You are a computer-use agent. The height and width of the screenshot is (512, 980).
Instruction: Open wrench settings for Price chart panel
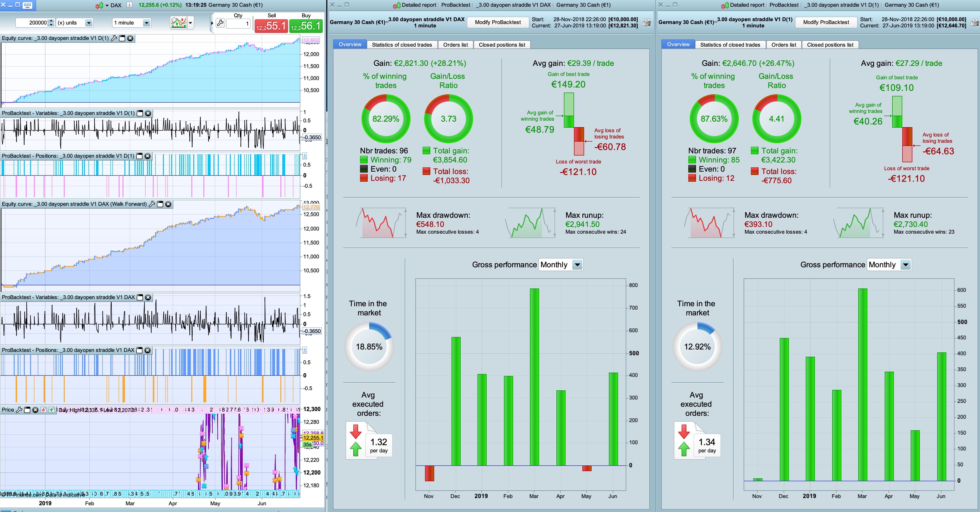point(19,410)
